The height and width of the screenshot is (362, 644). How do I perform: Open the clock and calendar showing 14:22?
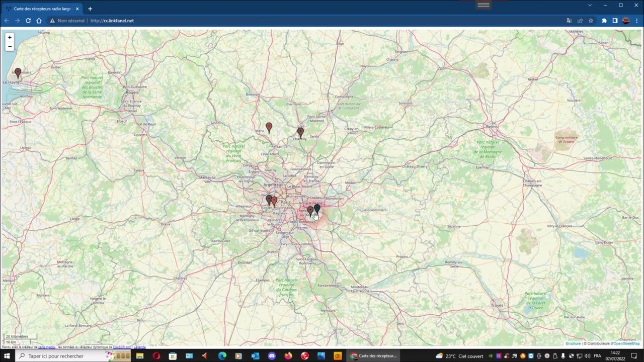coord(615,356)
